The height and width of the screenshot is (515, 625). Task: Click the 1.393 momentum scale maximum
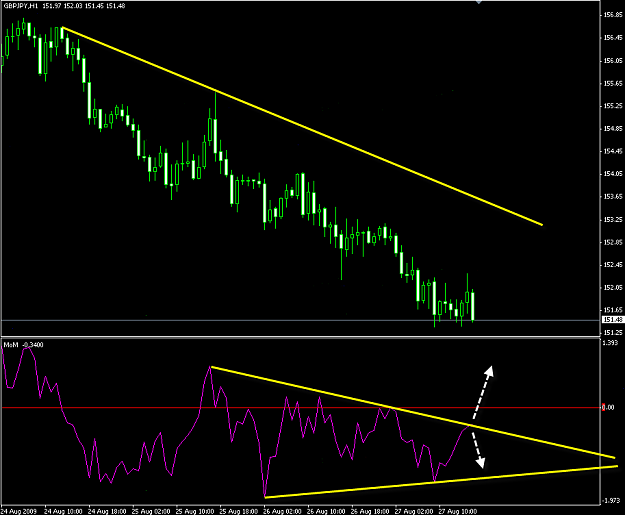[611, 343]
